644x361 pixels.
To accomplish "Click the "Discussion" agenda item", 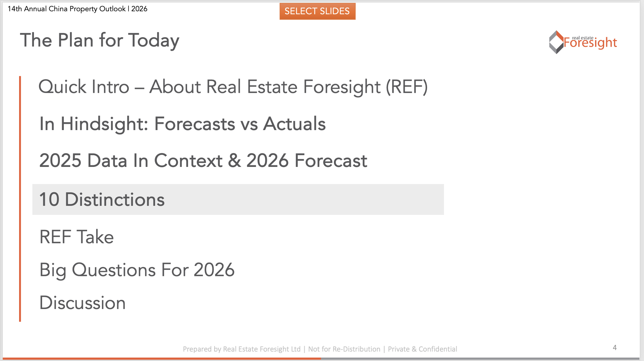I will coord(83,303).
